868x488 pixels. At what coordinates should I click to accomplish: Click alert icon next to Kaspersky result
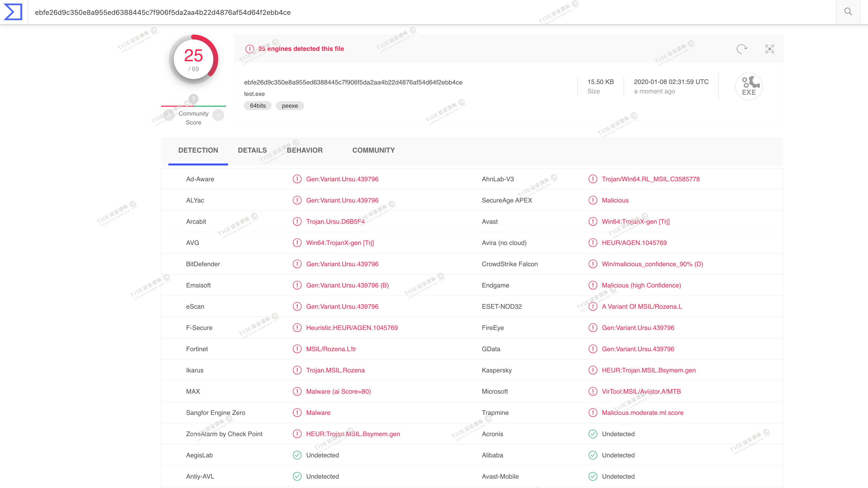point(593,370)
